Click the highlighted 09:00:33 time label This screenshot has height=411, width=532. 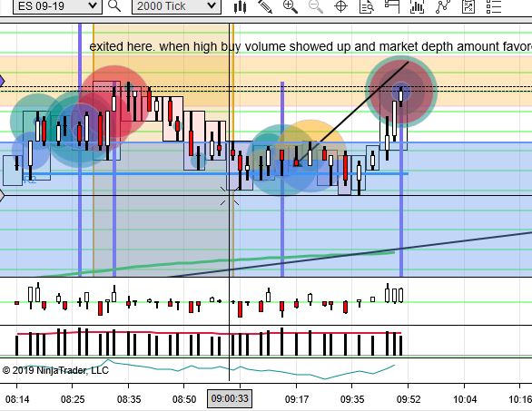click(x=230, y=398)
